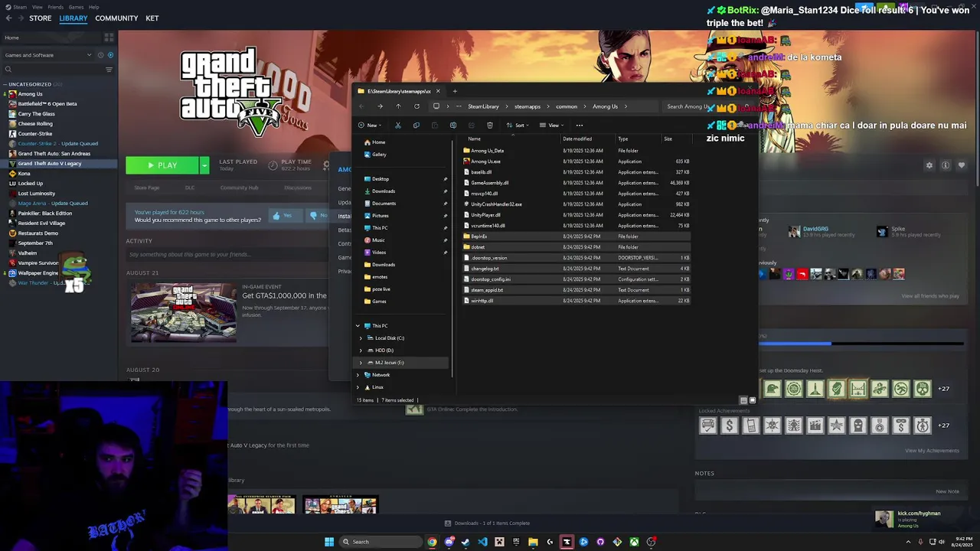Copy the selected files in Explorer
The height and width of the screenshot is (551, 980).
coord(416,126)
